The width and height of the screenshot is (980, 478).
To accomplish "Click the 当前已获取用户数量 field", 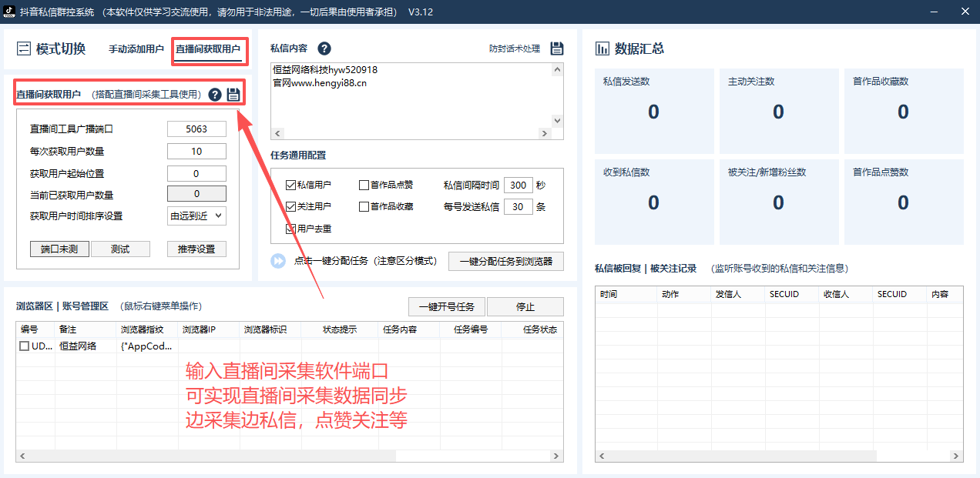I will coord(196,194).
